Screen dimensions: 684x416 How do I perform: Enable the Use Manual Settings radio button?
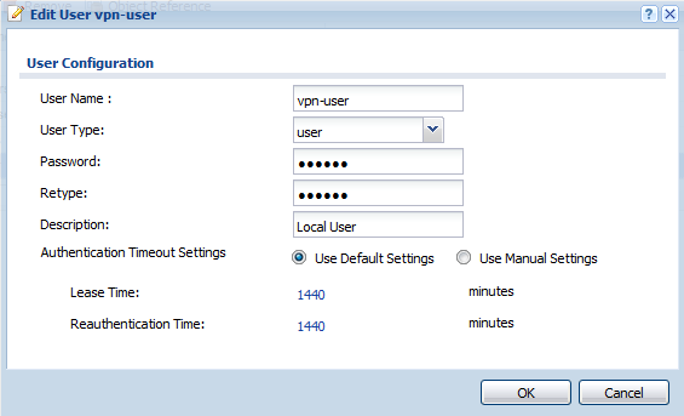click(x=463, y=258)
